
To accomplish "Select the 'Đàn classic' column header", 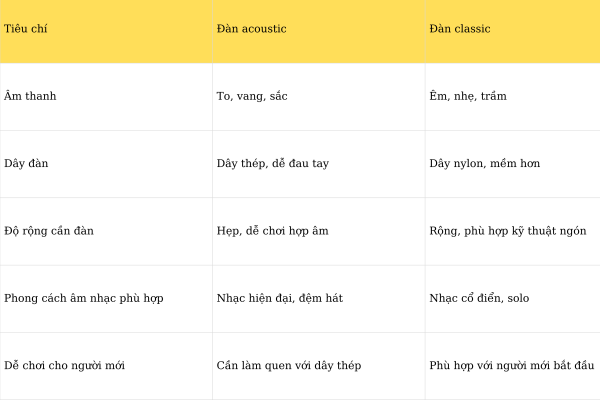I will coord(459,29).
